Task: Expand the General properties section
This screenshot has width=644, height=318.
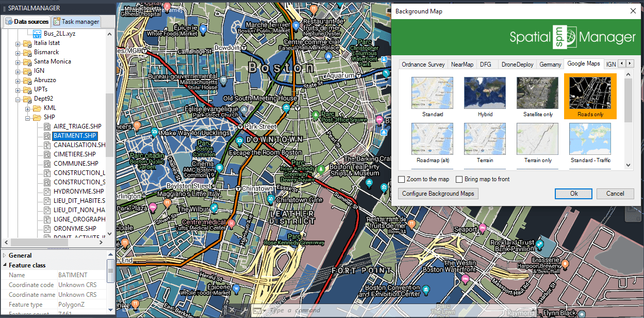Action: point(5,256)
